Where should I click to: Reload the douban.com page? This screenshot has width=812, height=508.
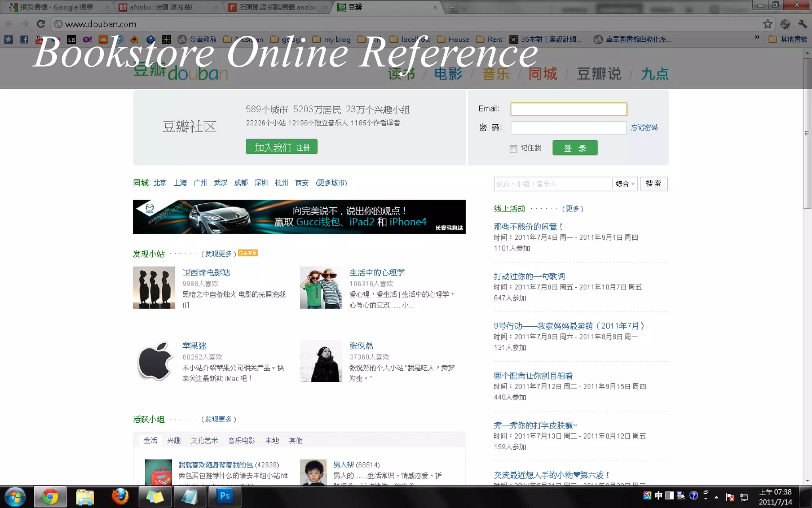coord(41,24)
